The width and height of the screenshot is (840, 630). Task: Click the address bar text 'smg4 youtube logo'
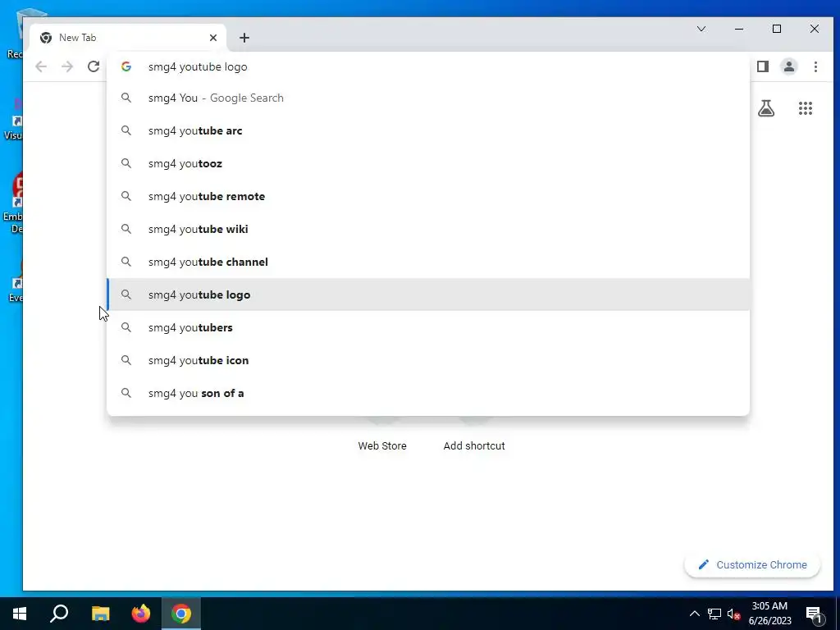click(198, 67)
